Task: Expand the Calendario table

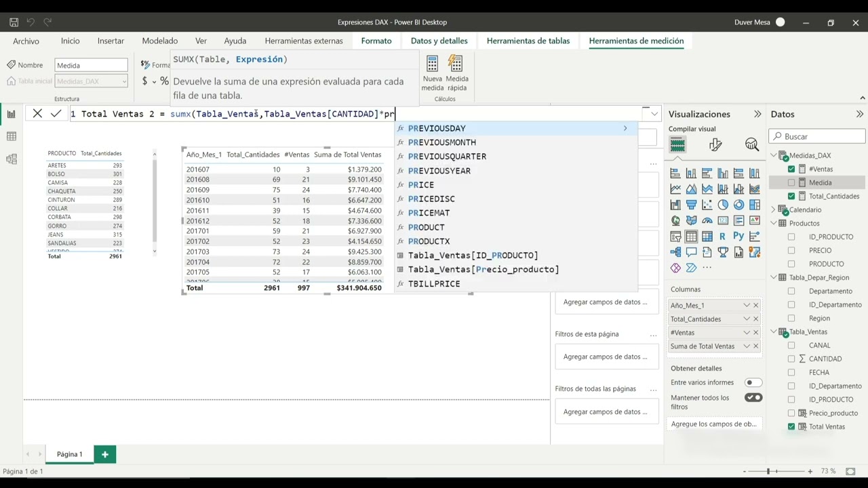Action: click(774, 209)
